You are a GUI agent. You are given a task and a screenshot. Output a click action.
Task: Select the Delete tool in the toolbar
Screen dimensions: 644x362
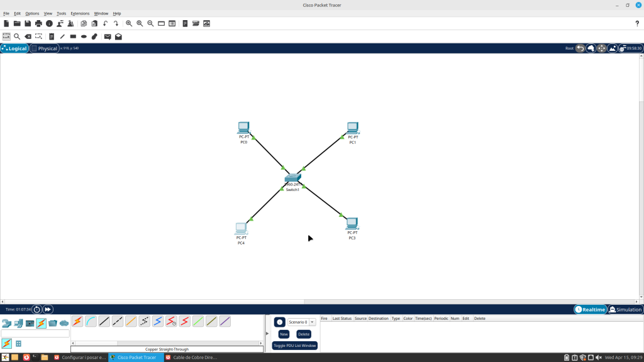pyautogui.click(x=28, y=36)
